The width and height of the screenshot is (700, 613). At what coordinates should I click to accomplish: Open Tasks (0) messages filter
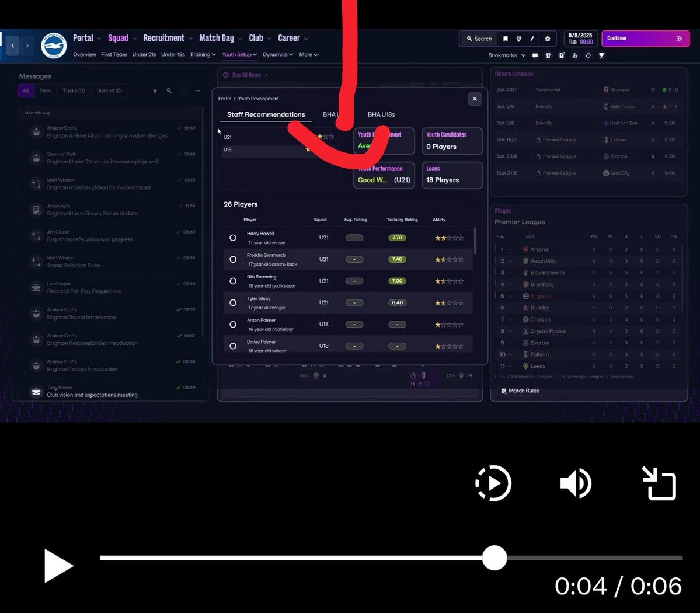(x=74, y=90)
